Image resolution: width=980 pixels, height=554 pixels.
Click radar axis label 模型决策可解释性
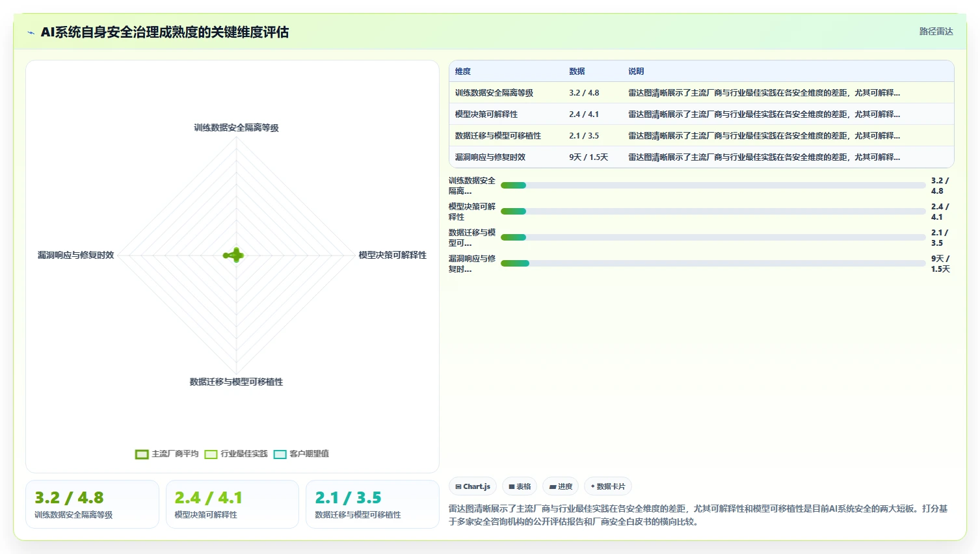(392, 255)
